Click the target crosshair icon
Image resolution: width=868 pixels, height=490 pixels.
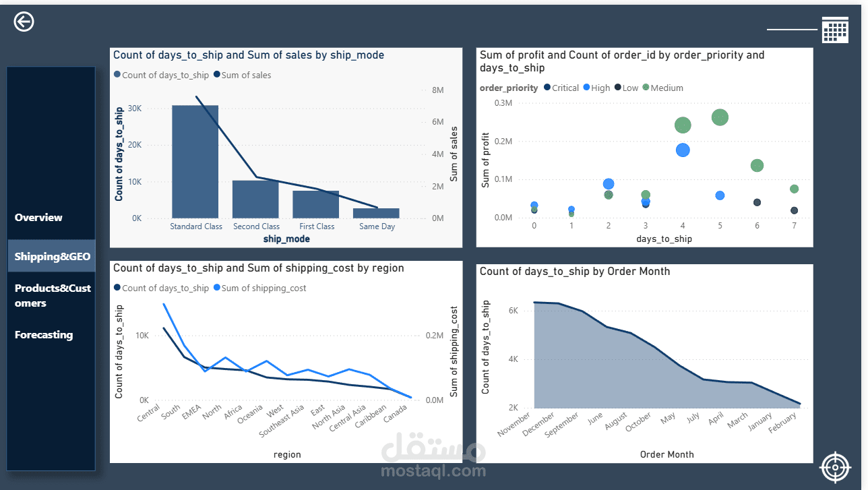(x=836, y=468)
